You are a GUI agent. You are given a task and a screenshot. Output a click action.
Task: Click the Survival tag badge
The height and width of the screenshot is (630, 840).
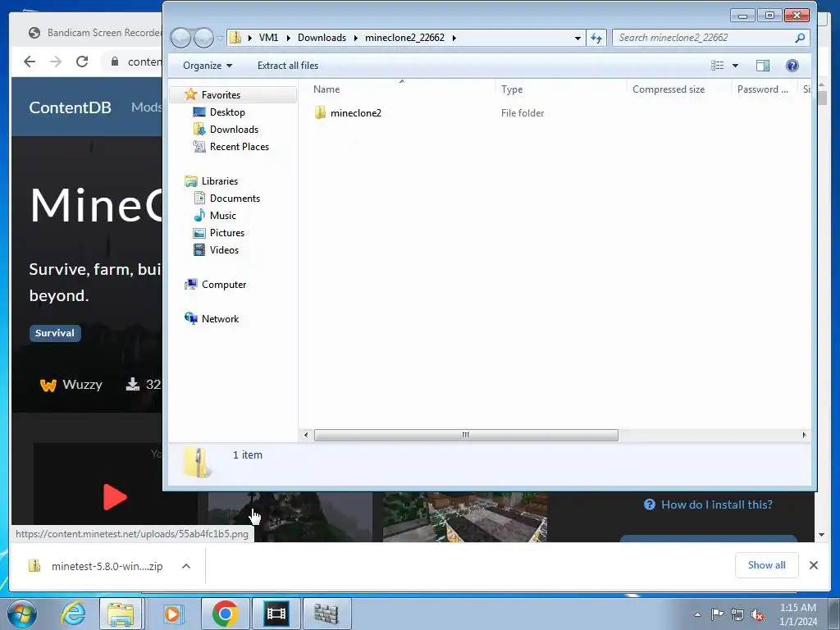(x=55, y=333)
